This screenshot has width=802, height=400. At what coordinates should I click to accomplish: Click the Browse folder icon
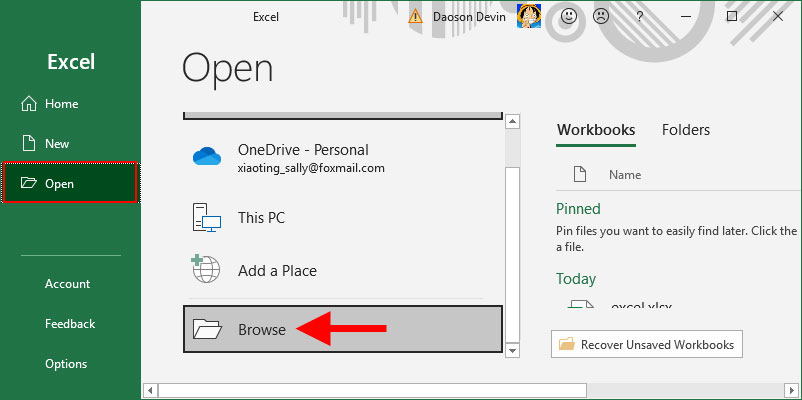(x=207, y=329)
